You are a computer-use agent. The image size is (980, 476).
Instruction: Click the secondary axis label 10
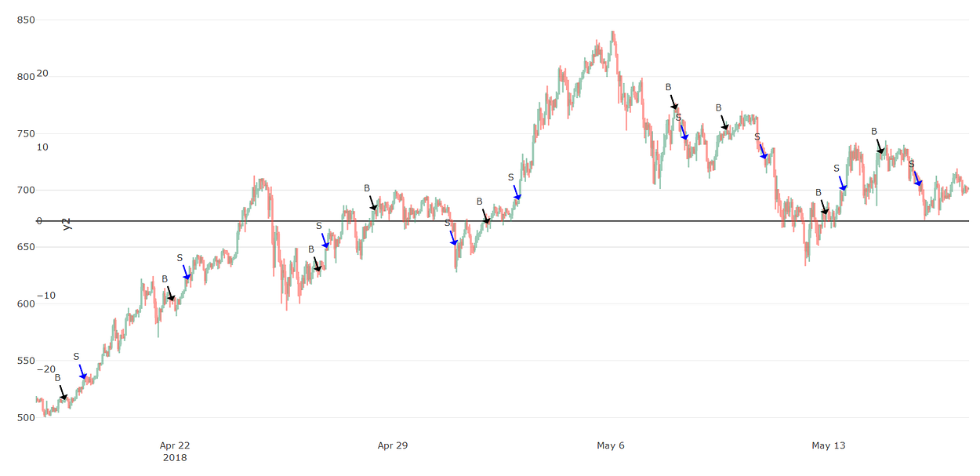(x=42, y=147)
